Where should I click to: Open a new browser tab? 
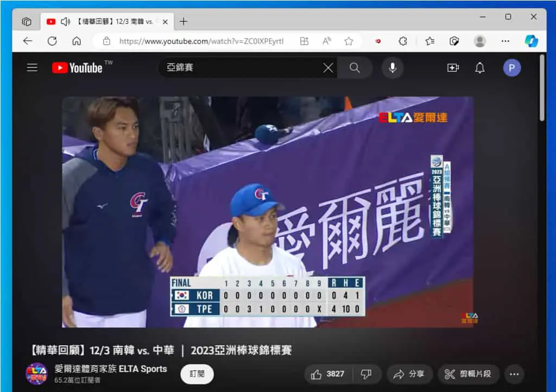click(184, 22)
